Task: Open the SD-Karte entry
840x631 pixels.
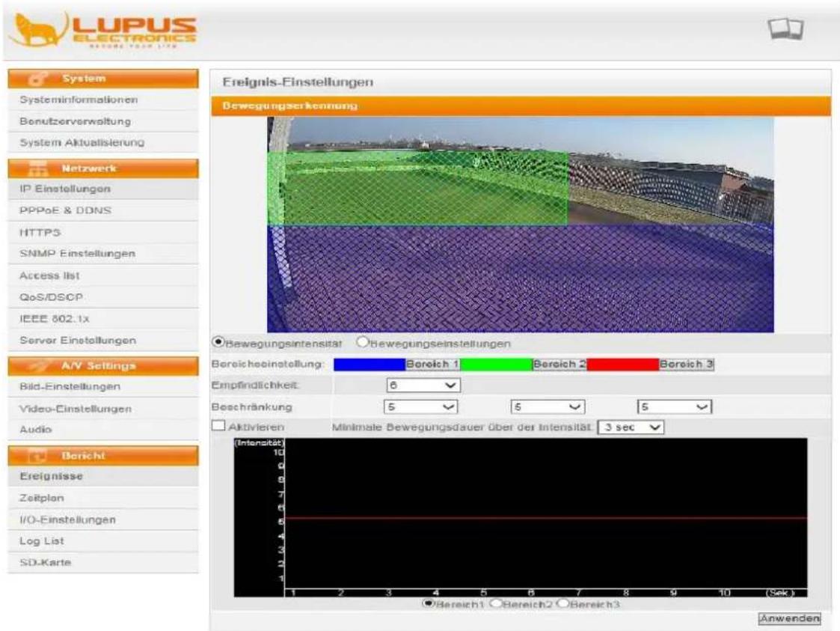Action: point(103,562)
